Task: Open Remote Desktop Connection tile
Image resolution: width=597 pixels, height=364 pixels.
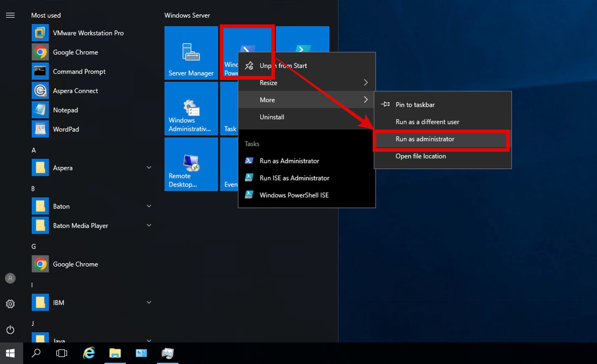Action: [191, 164]
